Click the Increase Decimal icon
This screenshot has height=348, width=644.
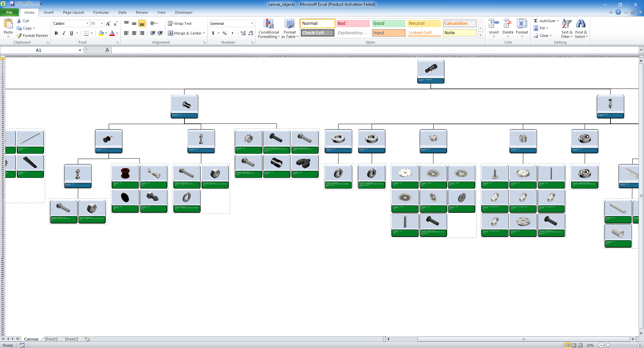(x=243, y=33)
